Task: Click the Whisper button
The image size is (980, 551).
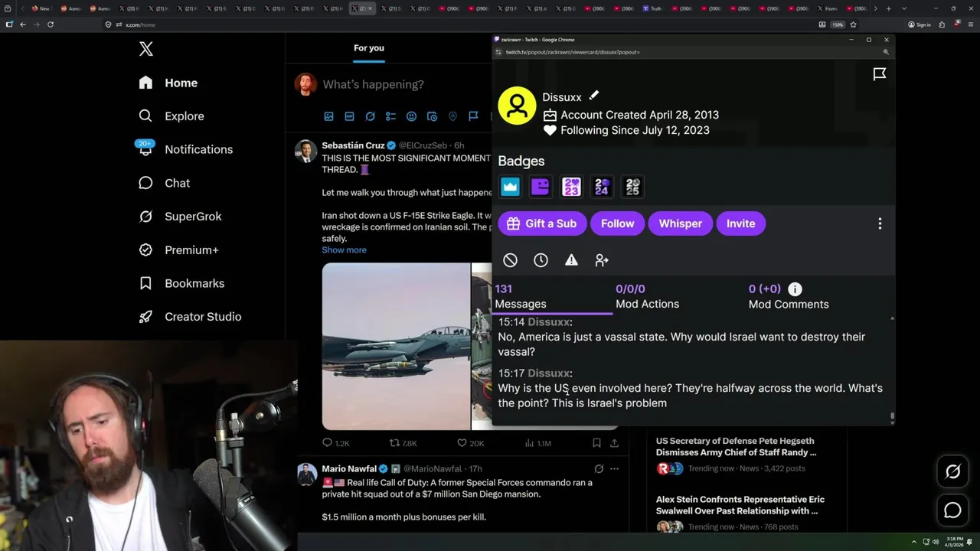Action: coord(681,223)
